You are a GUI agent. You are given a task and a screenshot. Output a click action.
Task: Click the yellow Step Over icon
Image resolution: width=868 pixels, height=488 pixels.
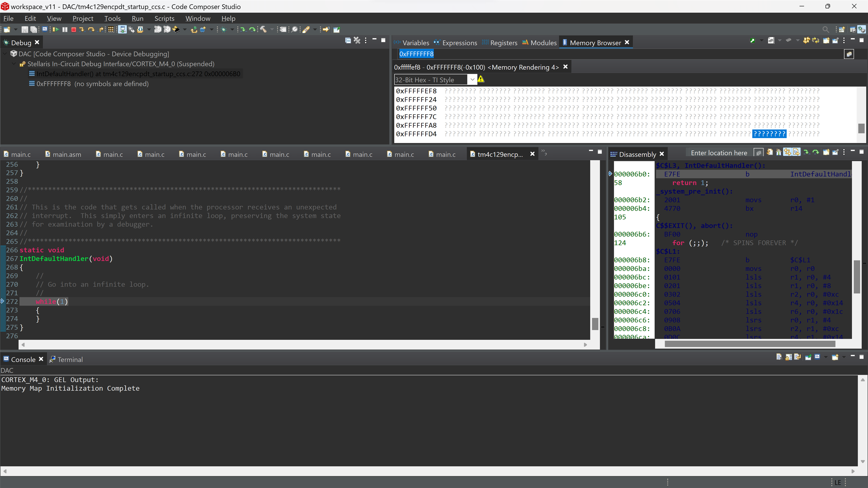coord(91,30)
